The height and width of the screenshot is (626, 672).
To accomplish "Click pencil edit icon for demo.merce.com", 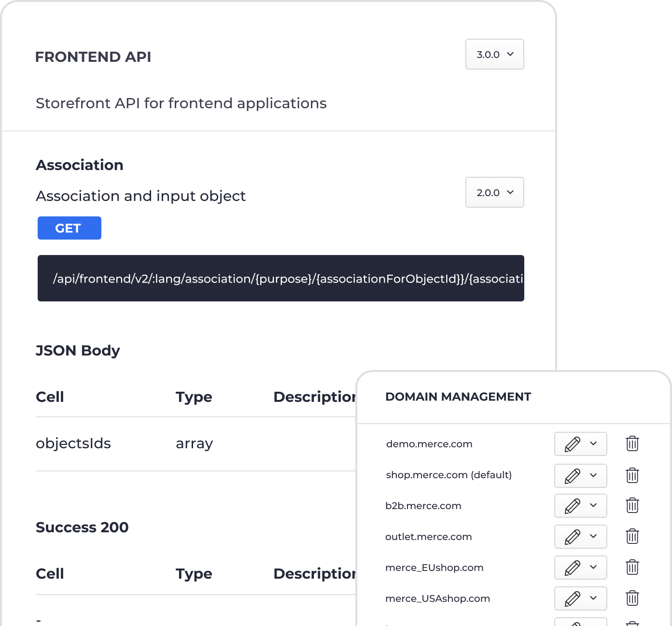I will (x=573, y=444).
